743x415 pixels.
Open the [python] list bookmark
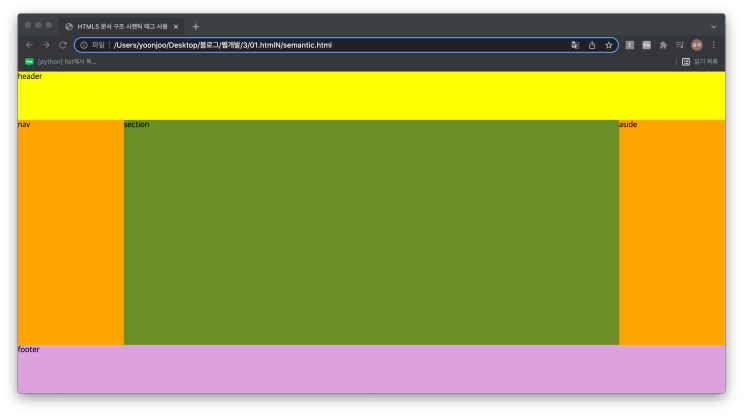coord(60,62)
